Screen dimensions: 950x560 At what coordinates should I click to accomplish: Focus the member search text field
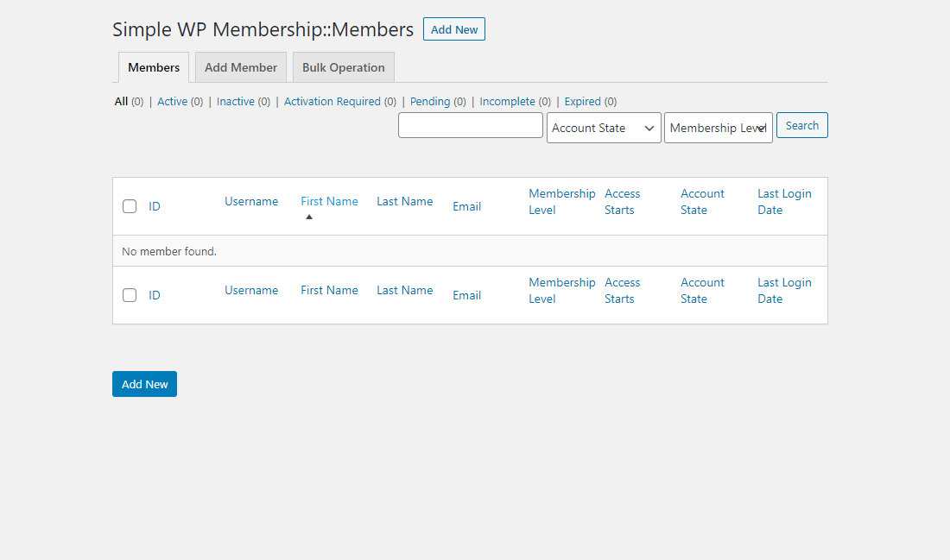click(x=471, y=125)
